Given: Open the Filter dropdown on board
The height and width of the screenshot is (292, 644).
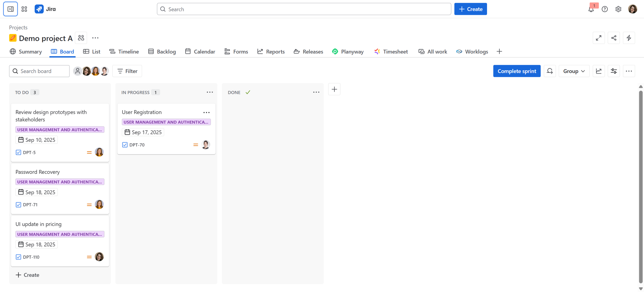Looking at the screenshot, I should [x=127, y=71].
